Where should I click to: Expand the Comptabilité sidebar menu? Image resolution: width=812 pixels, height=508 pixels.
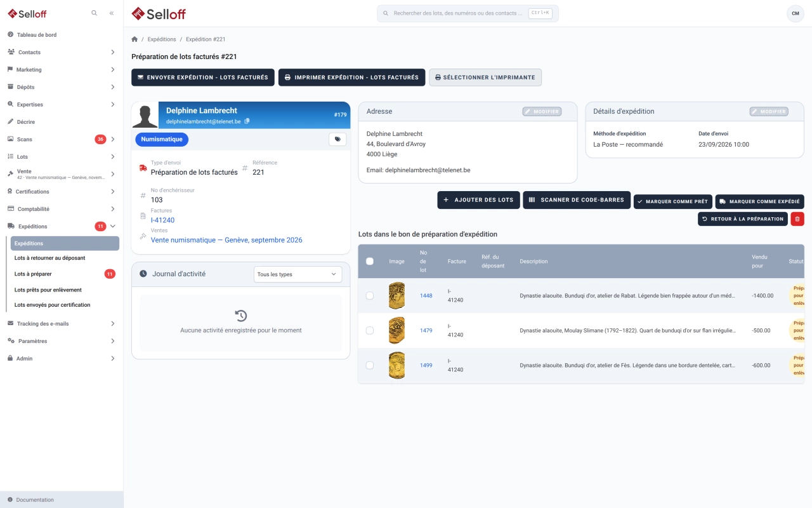(62, 209)
